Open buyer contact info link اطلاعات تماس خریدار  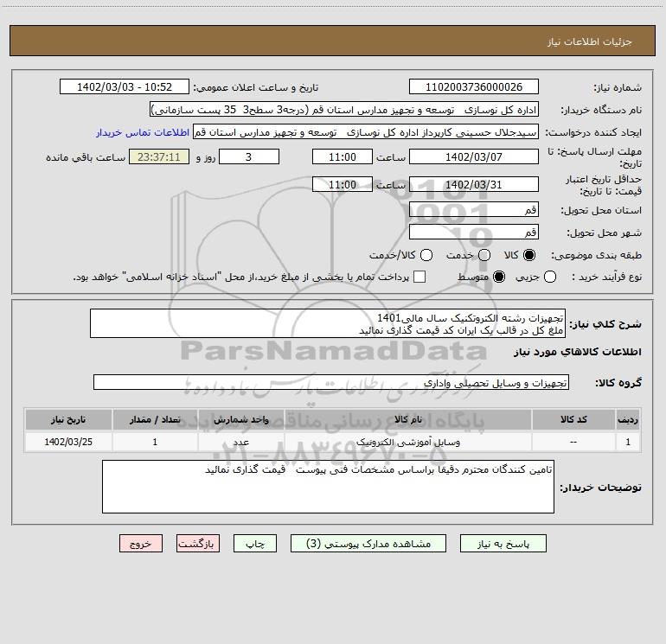click(x=143, y=132)
